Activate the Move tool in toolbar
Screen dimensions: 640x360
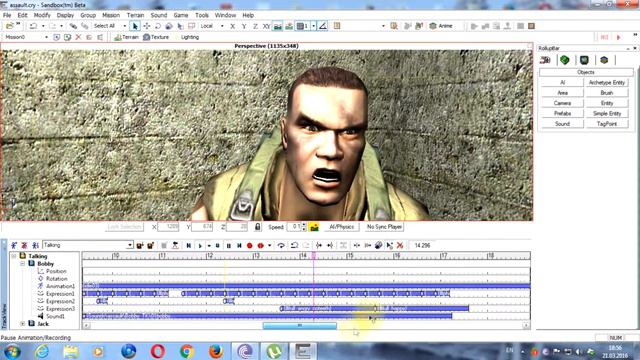coord(147,26)
